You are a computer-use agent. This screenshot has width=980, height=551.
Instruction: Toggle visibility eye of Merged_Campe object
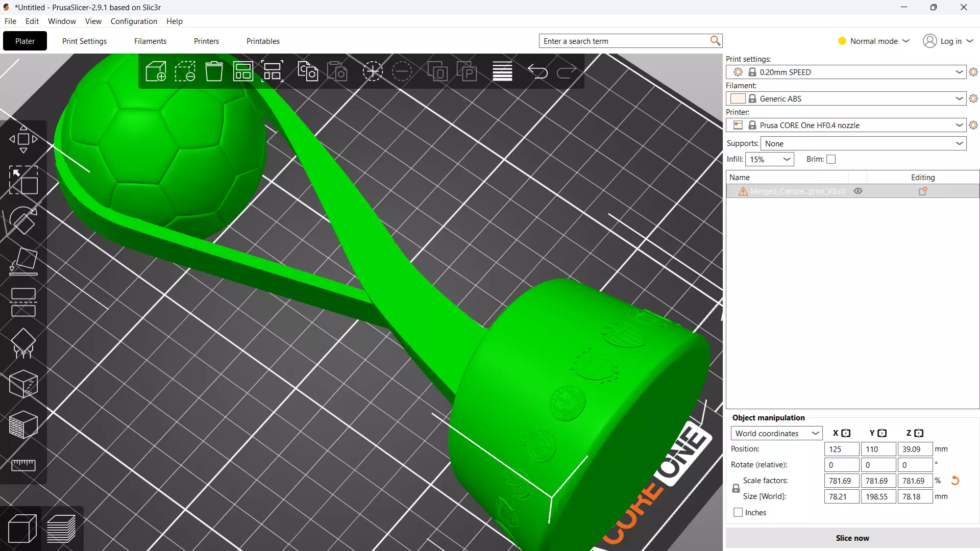point(858,191)
